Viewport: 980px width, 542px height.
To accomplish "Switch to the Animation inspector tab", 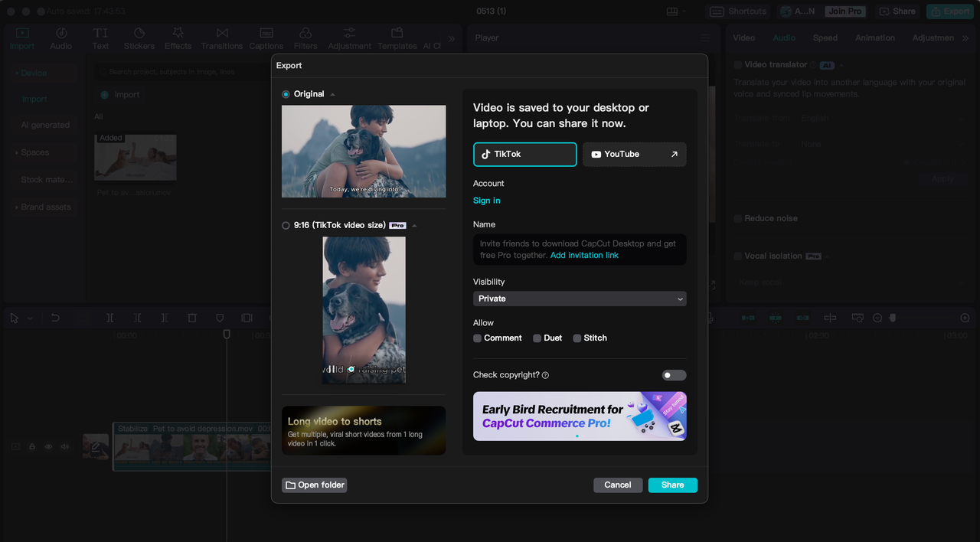I will (875, 38).
